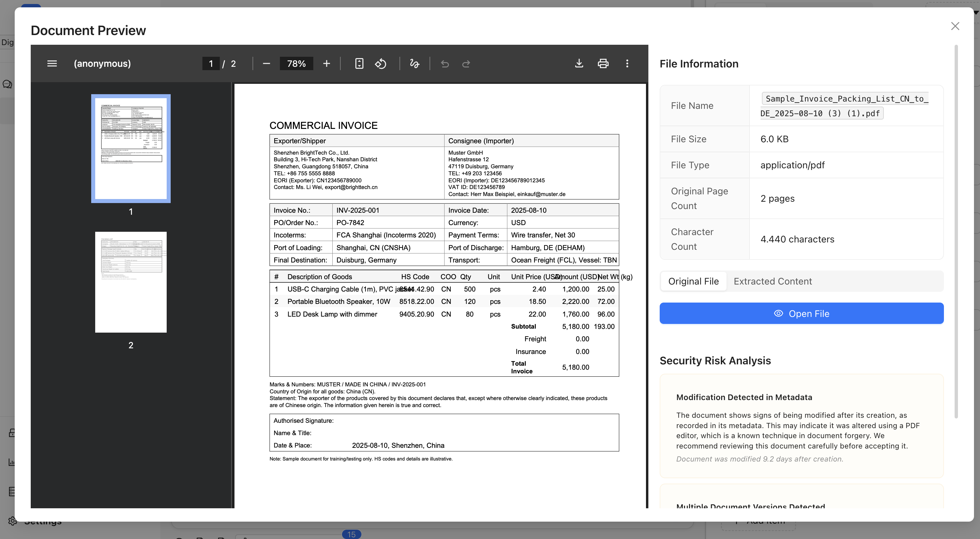The image size is (980, 539).
Task: Click the zoom out minus button
Action: 266,63
